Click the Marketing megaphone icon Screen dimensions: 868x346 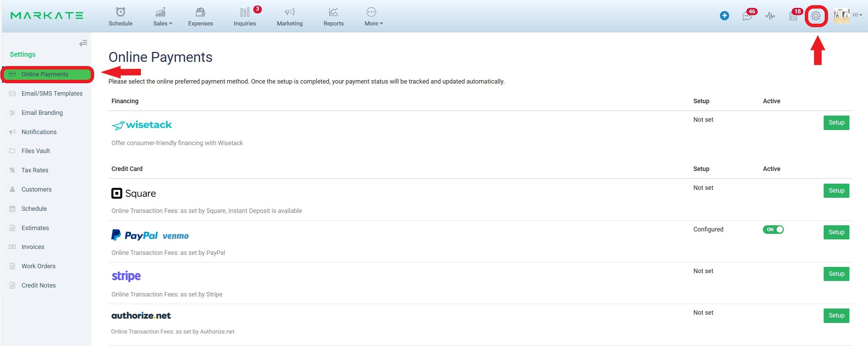click(x=290, y=12)
